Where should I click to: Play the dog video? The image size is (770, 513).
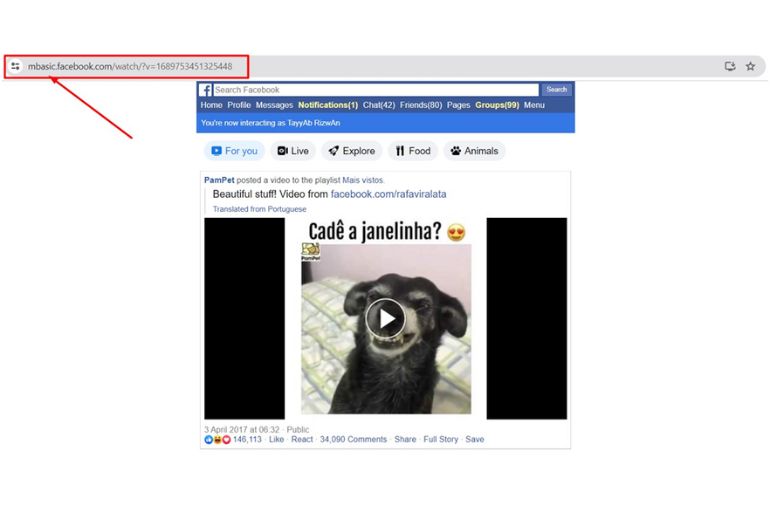tap(385, 319)
